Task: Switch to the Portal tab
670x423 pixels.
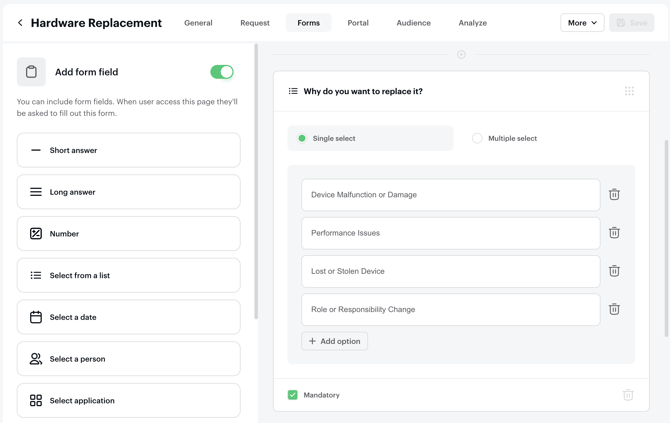Action: pyautogui.click(x=357, y=23)
